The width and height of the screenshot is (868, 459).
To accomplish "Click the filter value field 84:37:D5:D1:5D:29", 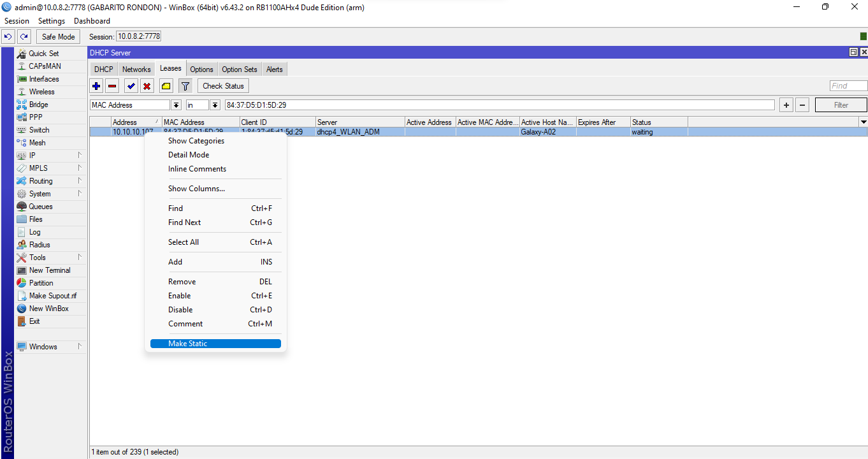I will click(499, 105).
